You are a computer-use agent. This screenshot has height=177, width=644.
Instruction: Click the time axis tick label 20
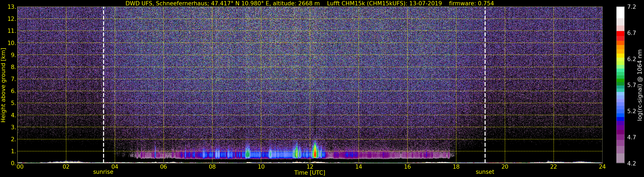(x=505, y=167)
